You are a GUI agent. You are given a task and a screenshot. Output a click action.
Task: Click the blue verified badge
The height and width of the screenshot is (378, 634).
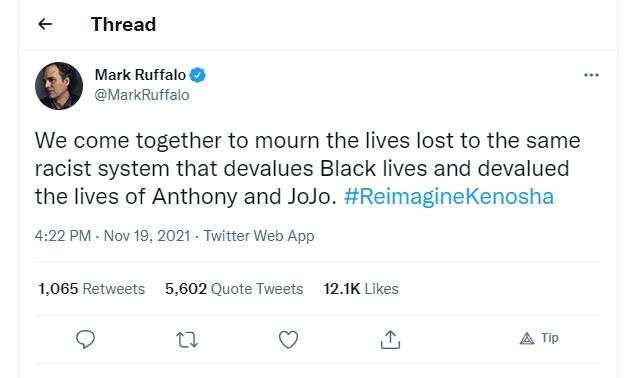coord(197,75)
